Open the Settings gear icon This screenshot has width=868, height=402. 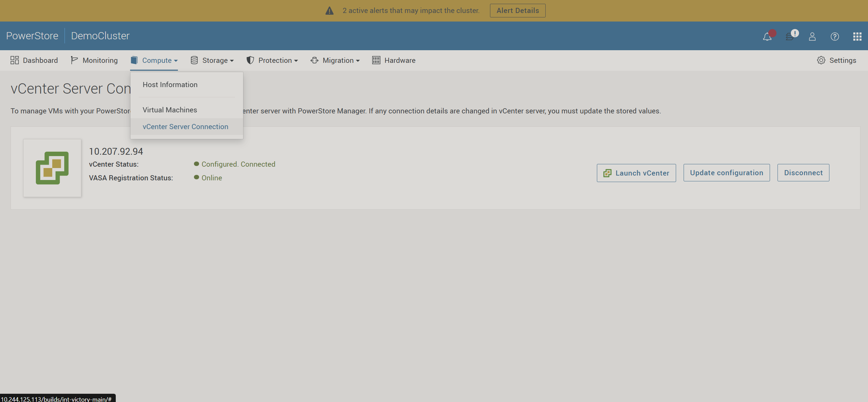coord(822,60)
